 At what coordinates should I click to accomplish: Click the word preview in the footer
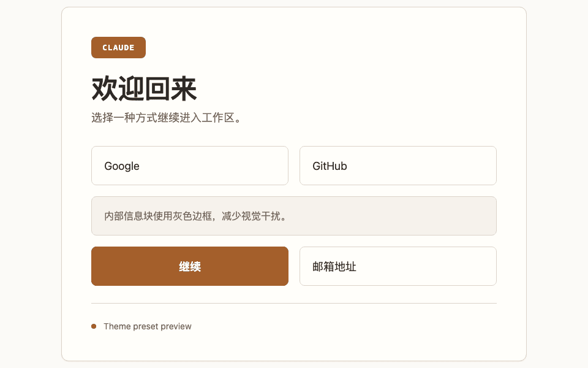click(176, 326)
